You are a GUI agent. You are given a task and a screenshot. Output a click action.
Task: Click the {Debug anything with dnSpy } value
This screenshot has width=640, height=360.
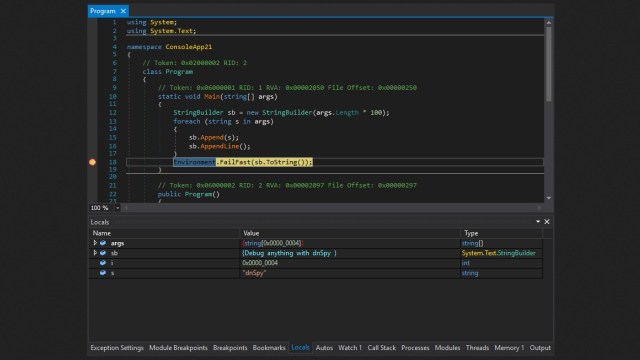tap(289, 253)
